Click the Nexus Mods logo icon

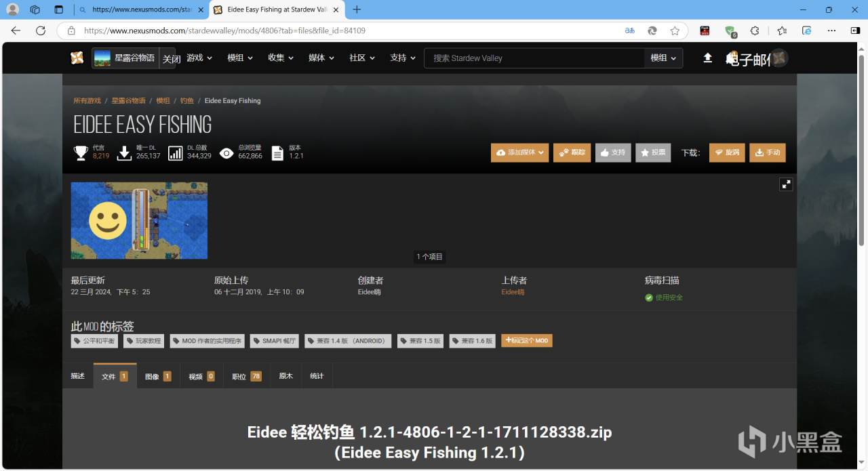77,58
